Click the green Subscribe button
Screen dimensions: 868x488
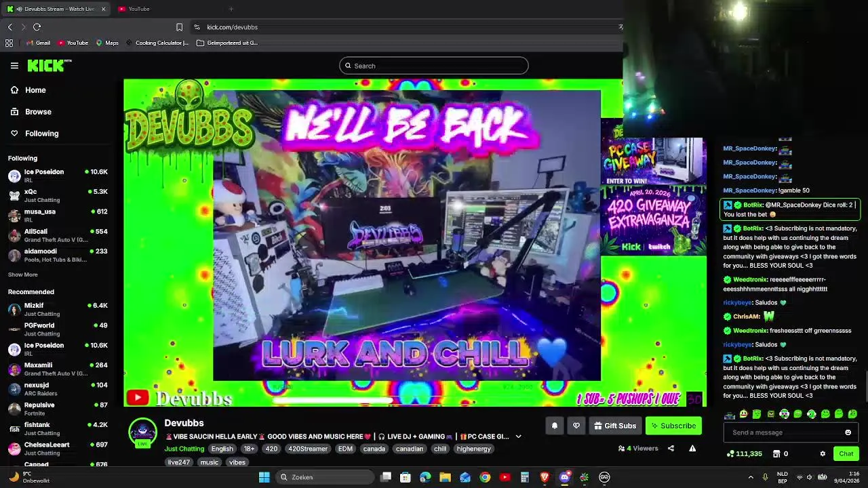pyautogui.click(x=673, y=426)
